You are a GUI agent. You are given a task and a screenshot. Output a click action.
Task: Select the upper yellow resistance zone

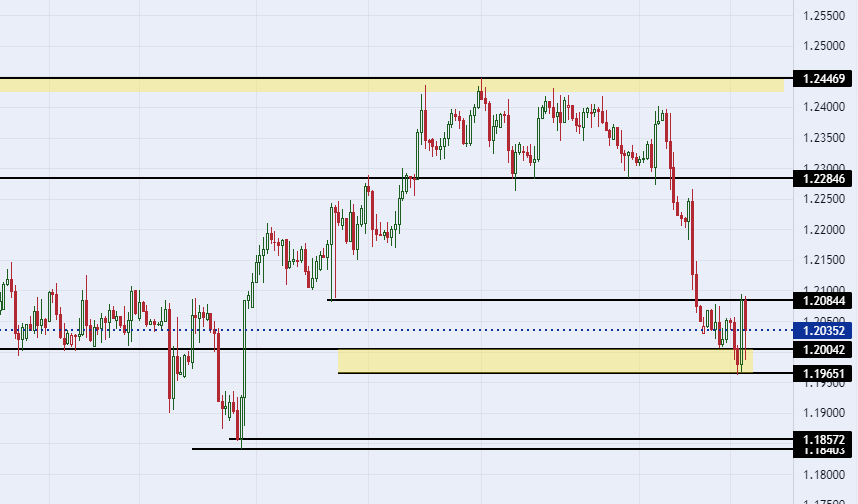[x=392, y=85]
